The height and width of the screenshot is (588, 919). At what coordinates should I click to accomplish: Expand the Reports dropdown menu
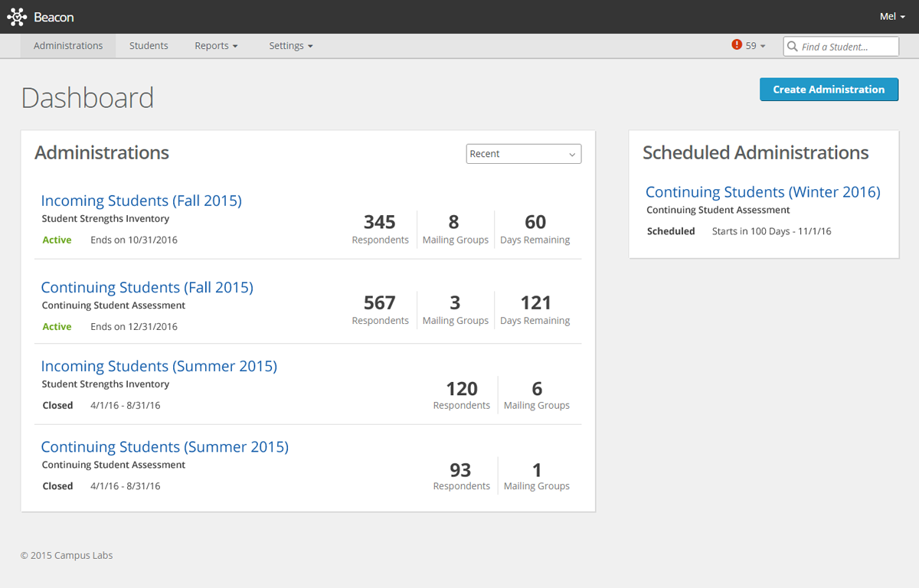tap(216, 46)
